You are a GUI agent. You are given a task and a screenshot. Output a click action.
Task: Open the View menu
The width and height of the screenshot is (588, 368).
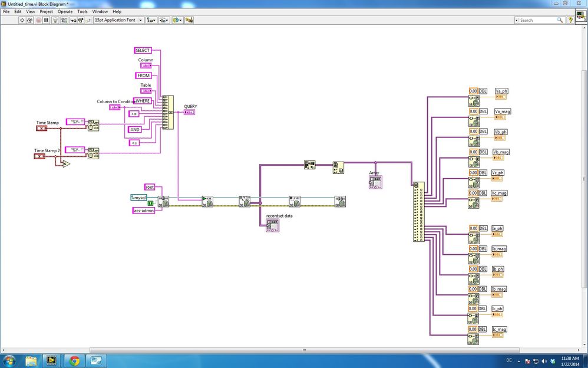[31, 12]
